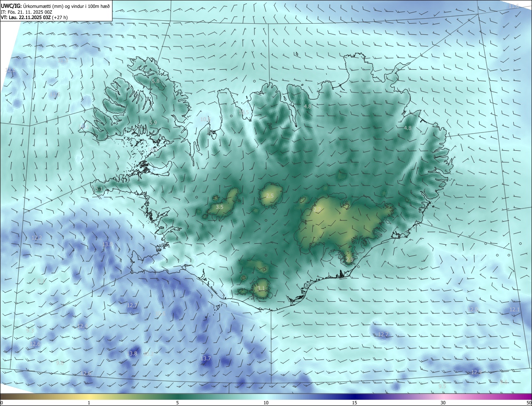
Task: Click the UWC/IG map title line
Action: (55, 6)
